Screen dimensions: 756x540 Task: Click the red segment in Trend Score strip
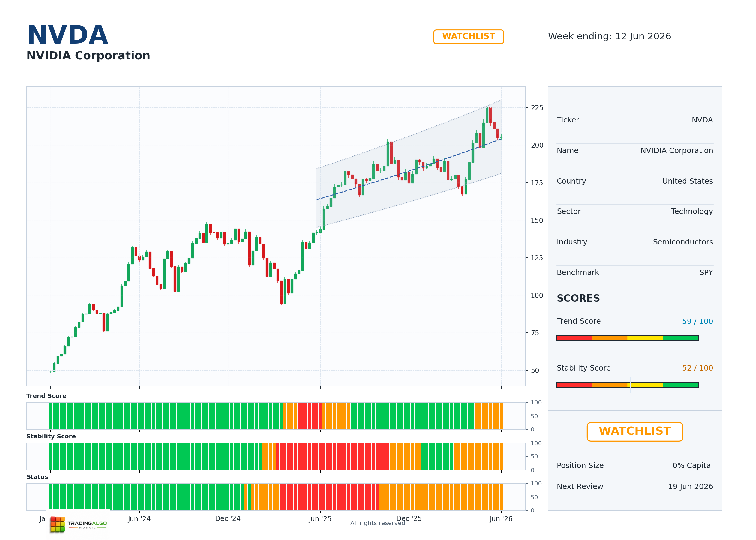(x=310, y=415)
